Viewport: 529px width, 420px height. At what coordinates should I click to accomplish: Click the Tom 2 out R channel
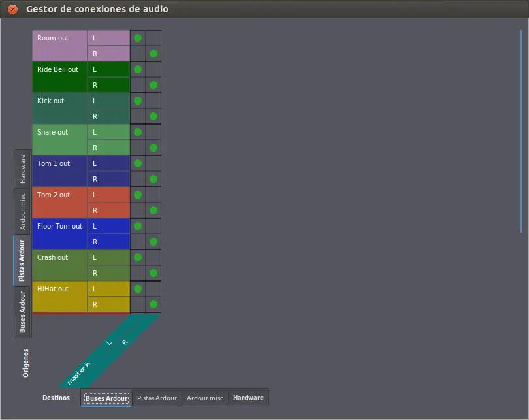pyautogui.click(x=108, y=210)
